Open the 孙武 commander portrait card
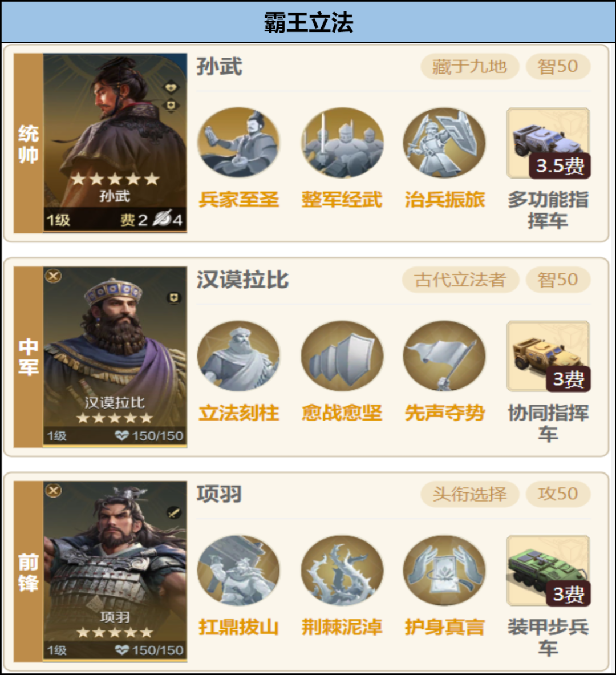Viewport: 616px width, 675px height. click(x=115, y=143)
